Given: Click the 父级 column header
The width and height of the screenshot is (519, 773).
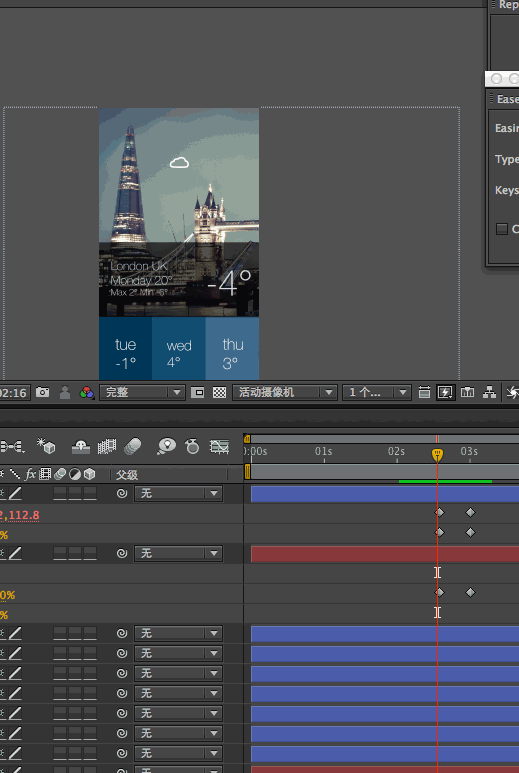Looking at the screenshot, I should tap(127, 475).
